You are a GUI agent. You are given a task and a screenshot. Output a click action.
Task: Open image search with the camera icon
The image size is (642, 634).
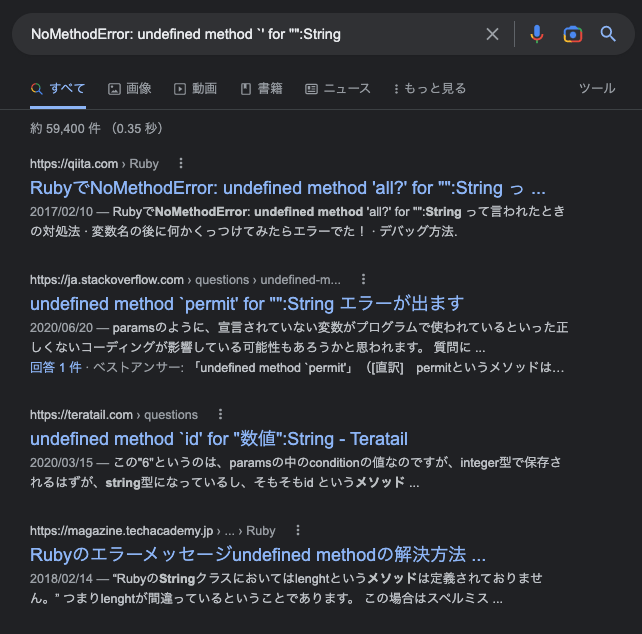point(572,34)
